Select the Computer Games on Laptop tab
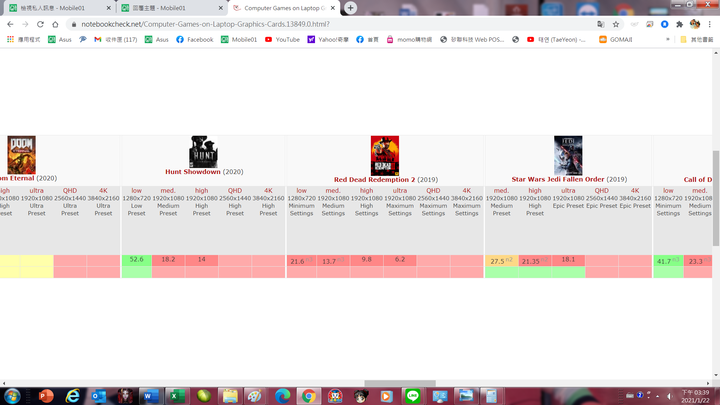 [284, 8]
